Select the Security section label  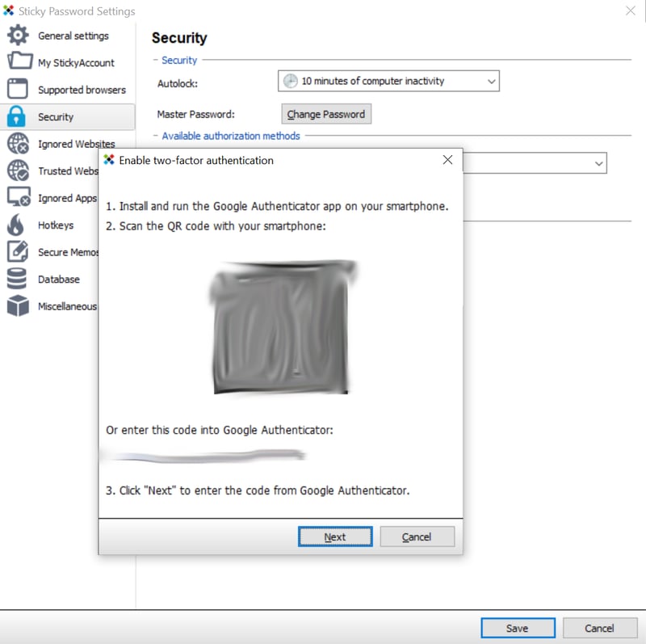tap(56, 116)
